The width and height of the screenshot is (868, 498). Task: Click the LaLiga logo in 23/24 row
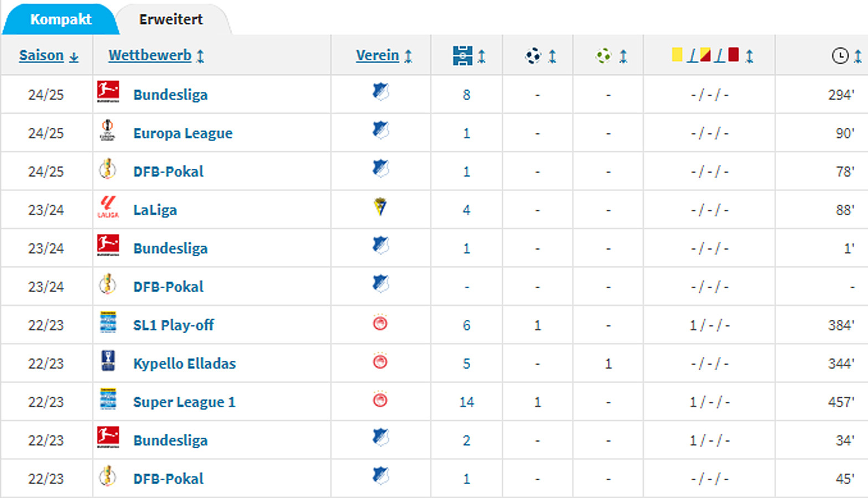[108, 207]
